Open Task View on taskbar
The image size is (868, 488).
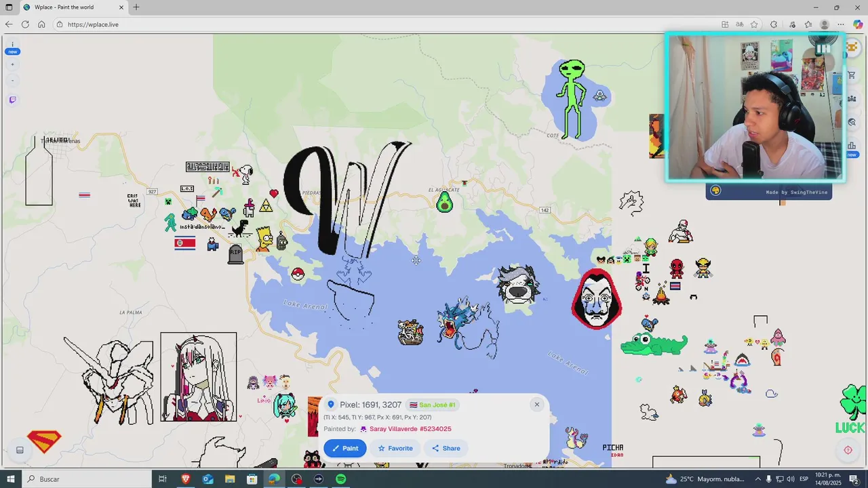click(x=163, y=479)
